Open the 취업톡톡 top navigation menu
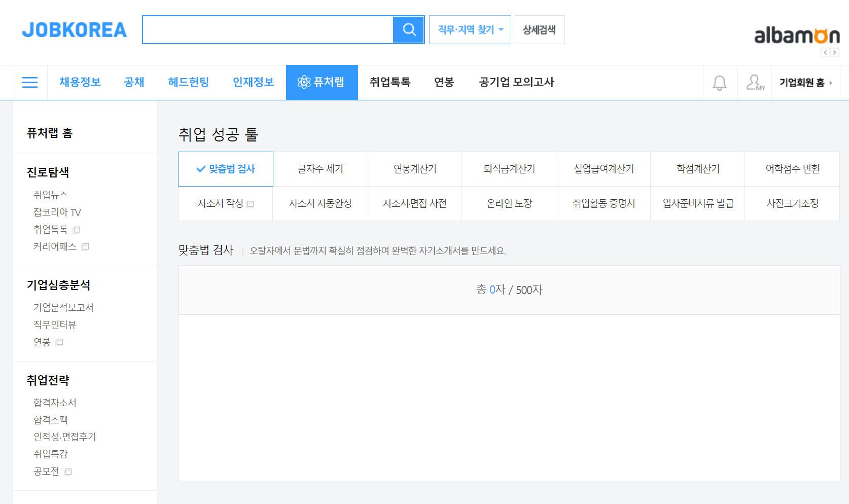 coord(390,82)
